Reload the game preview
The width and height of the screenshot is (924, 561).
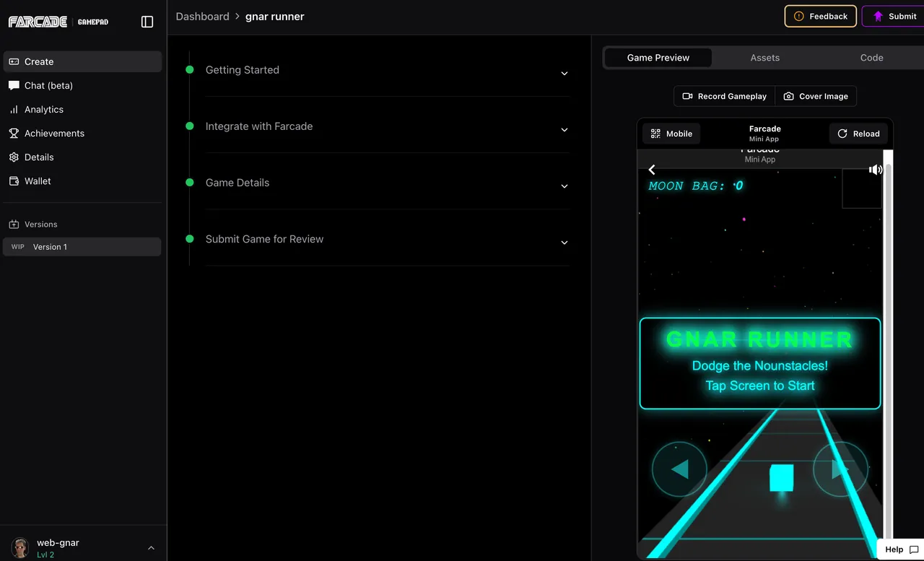pos(858,134)
